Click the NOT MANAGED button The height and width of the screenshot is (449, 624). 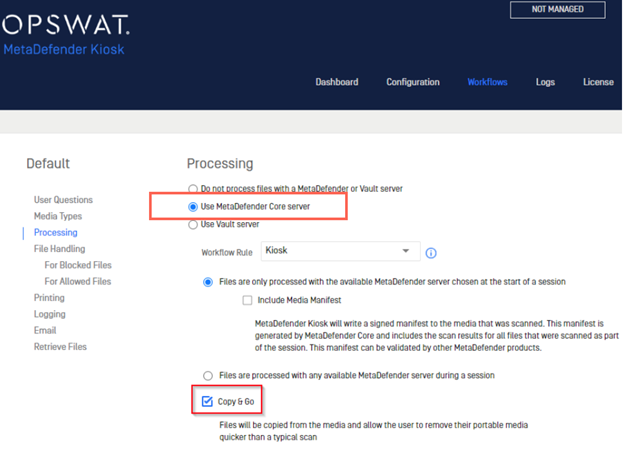tap(558, 10)
